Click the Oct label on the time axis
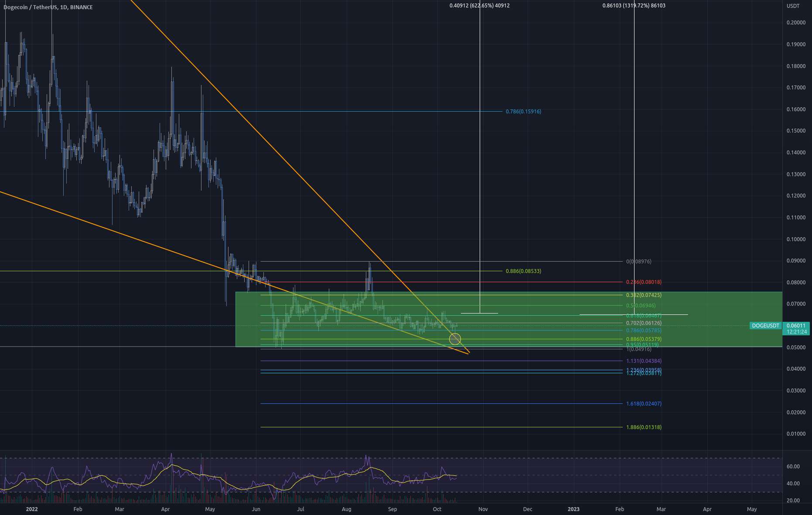The image size is (812, 515). (437, 509)
